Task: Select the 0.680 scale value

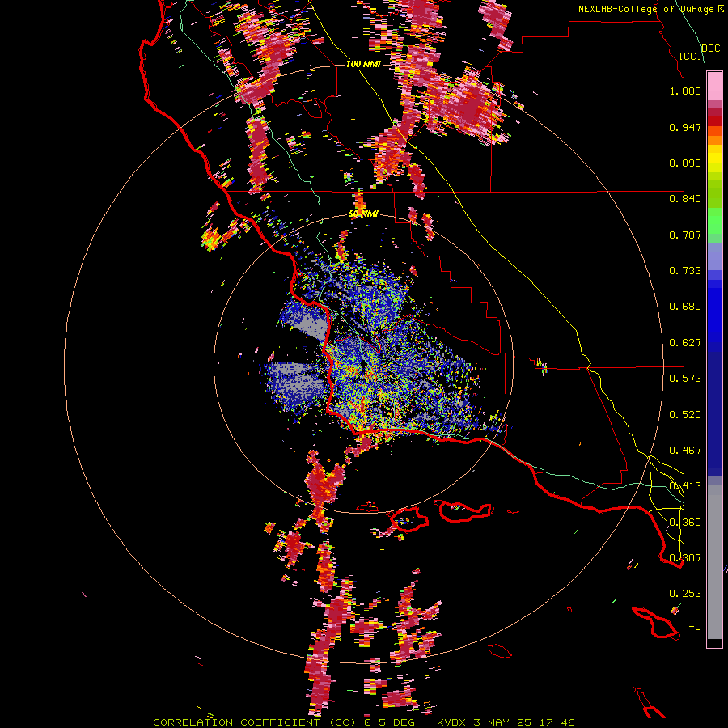Action: [x=685, y=307]
